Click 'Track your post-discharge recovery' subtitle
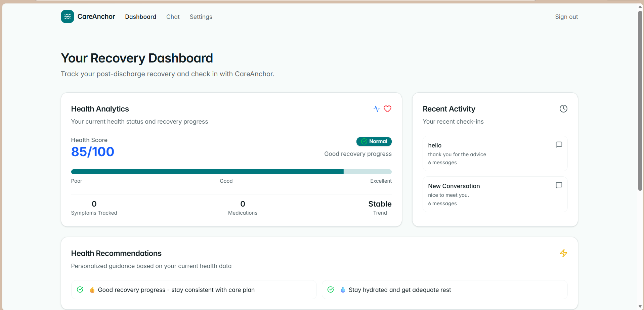Image resolution: width=644 pixels, height=310 pixels. click(x=168, y=74)
